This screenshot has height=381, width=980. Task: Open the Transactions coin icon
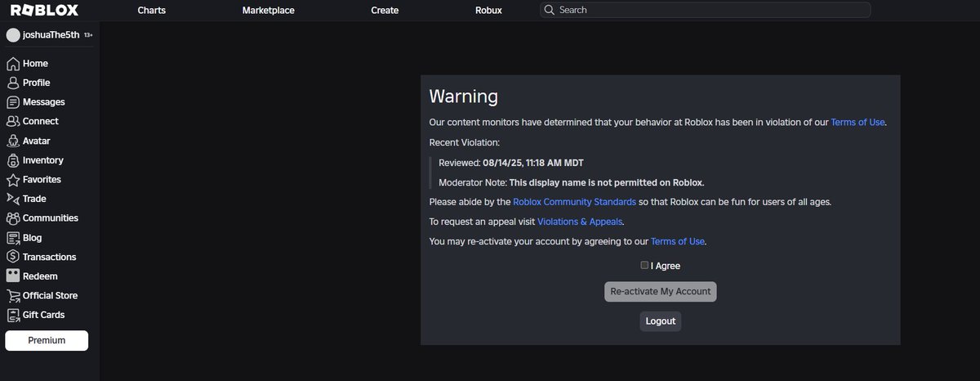point(13,257)
